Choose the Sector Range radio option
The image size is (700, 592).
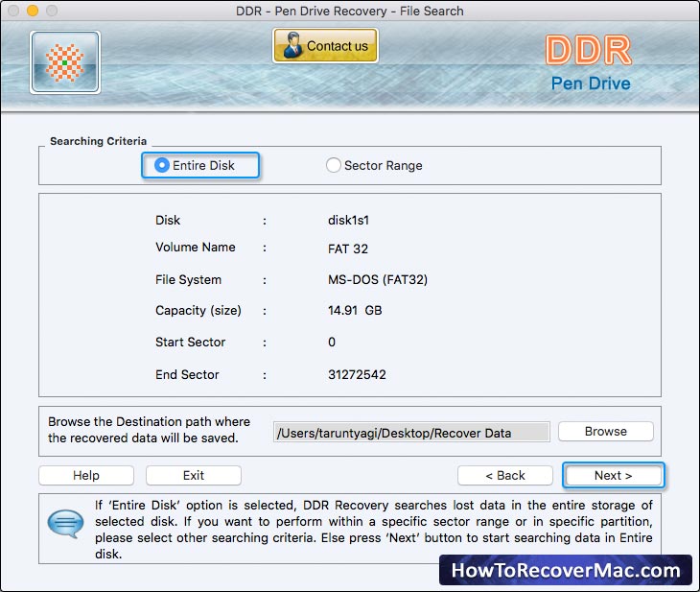point(334,165)
